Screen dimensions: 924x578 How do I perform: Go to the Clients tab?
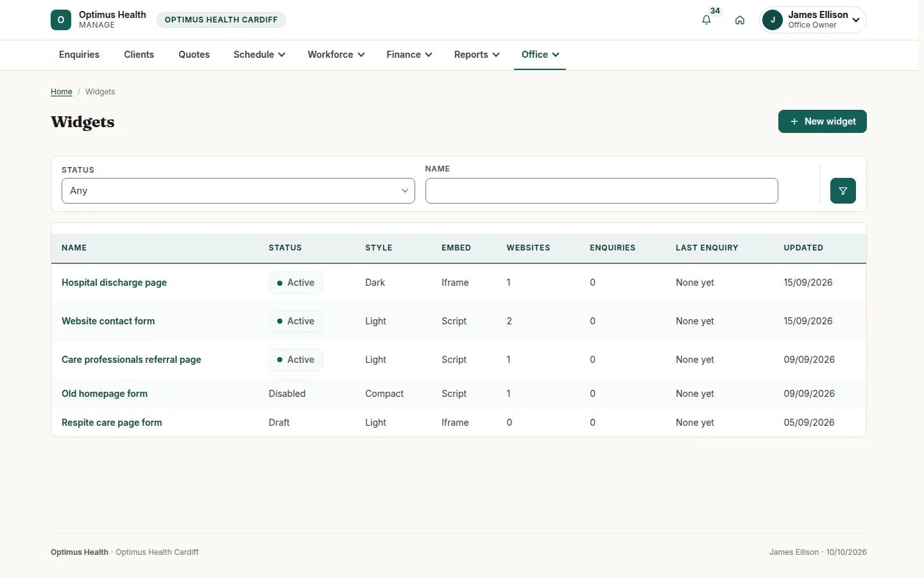139,55
